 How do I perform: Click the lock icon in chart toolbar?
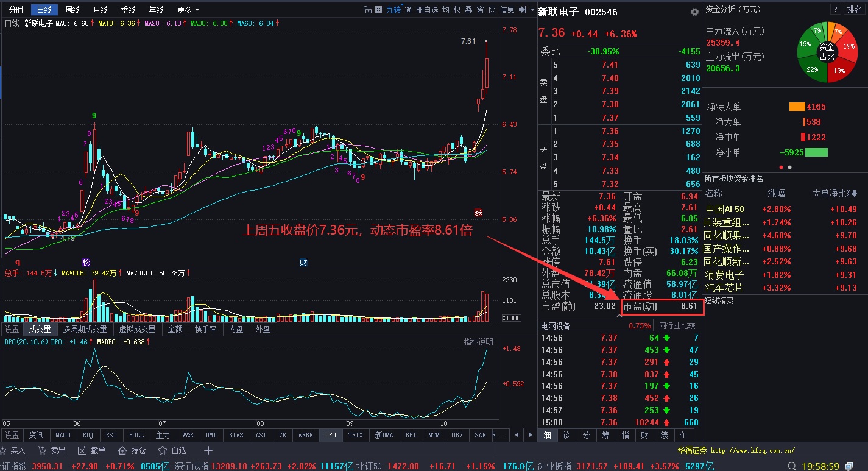[367, 10]
